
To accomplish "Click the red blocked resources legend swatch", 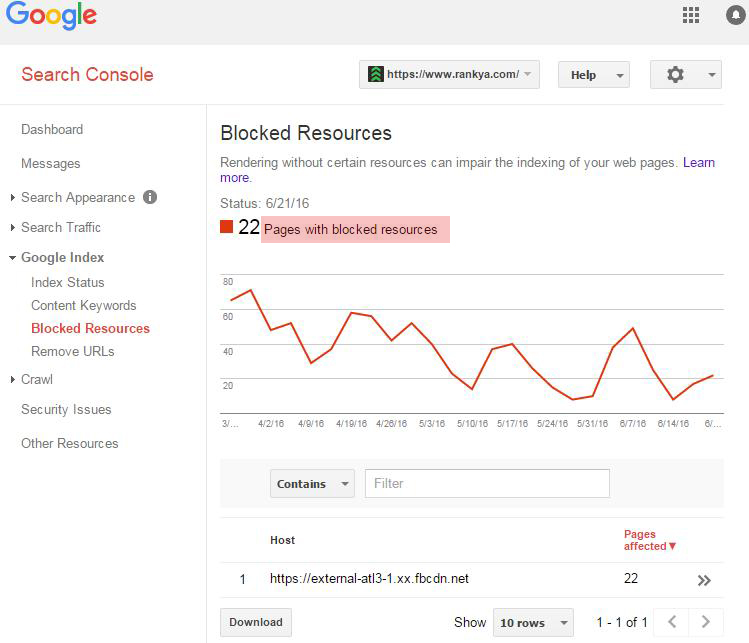I will 226,227.
